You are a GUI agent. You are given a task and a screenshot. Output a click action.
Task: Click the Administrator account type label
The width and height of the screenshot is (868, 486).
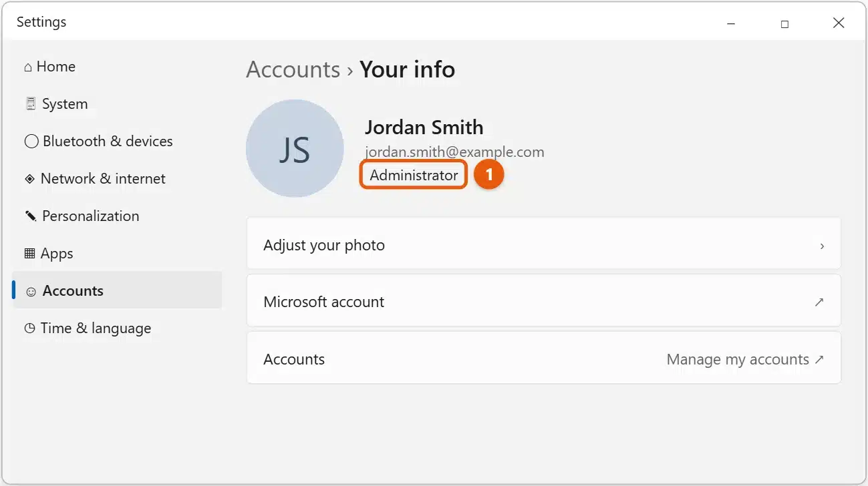tap(414, 176)
